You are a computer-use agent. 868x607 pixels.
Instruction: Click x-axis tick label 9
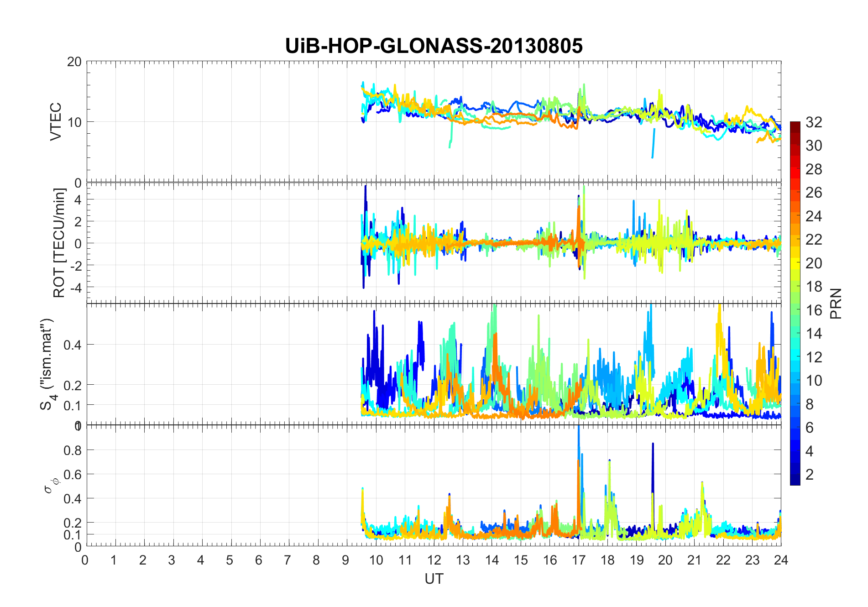click(345, 560)
